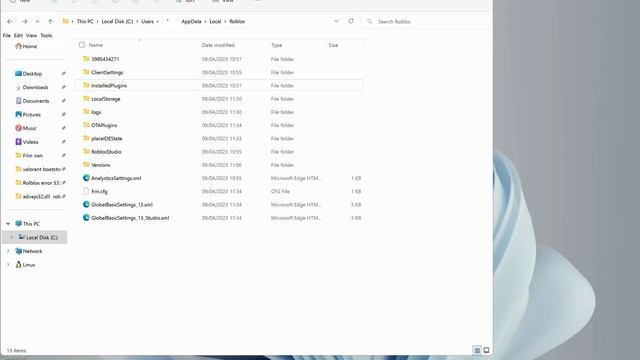Jump to Local in breadcrumb path
The image size is (640, 360).
215,22
